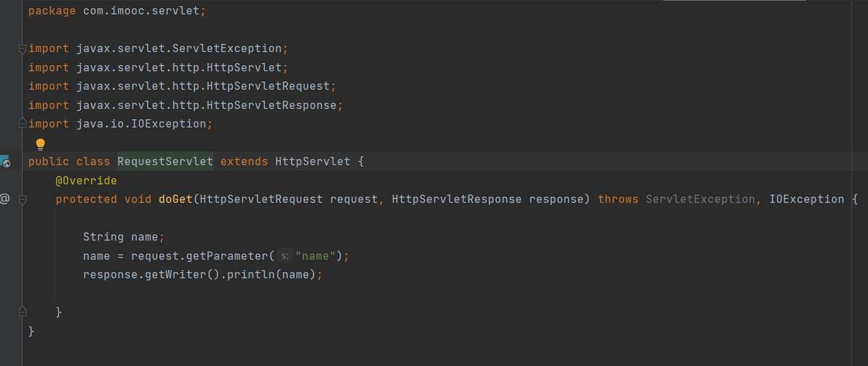Click the RequestServlet class name

[165, 162]
